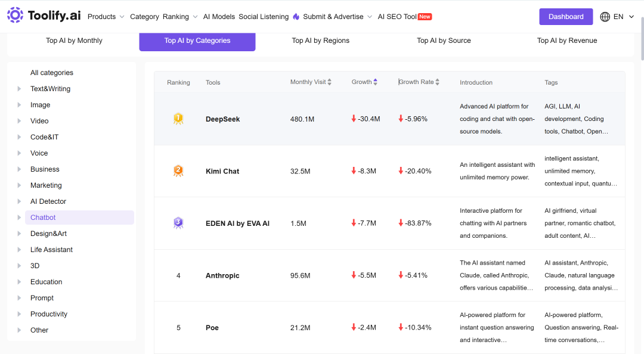Image resolution: width=644 pixels, height=354 pixels.
Task: Select the 3D category
Action: click(35, 266)
